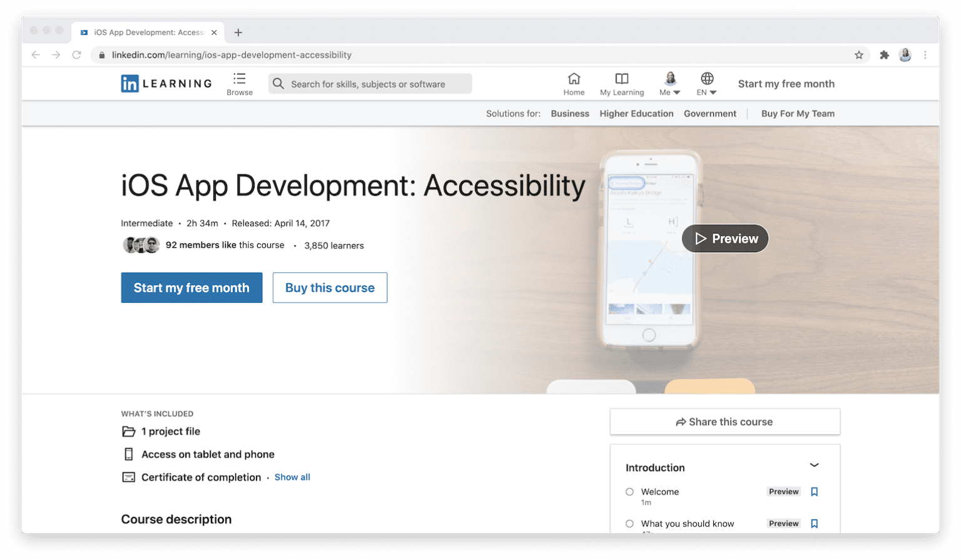
Task: Click the share arrow icon on Share this course
Action: click(680, 422)
